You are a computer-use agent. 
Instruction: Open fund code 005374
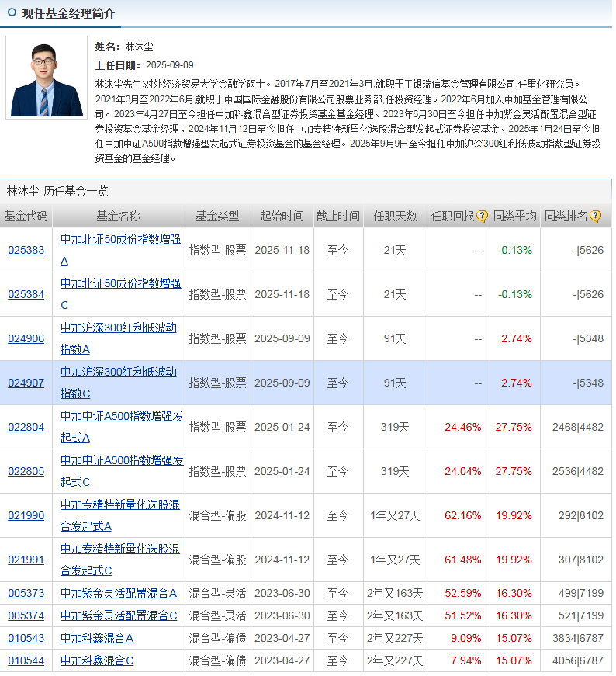(26, 615)
